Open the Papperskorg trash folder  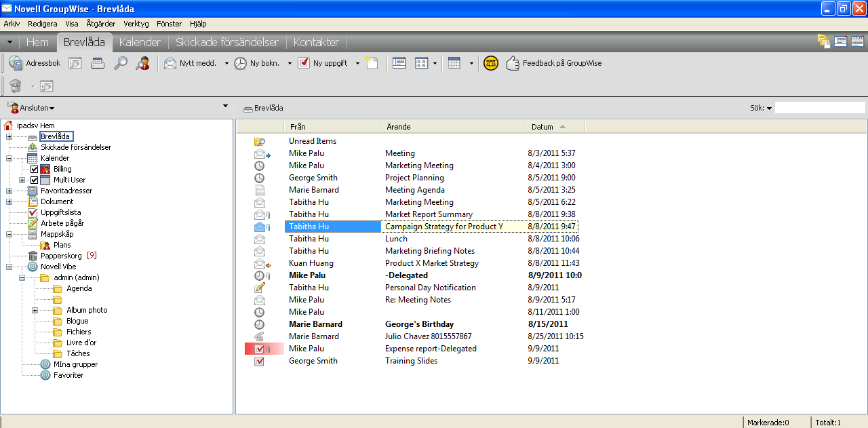click(60, 256)
